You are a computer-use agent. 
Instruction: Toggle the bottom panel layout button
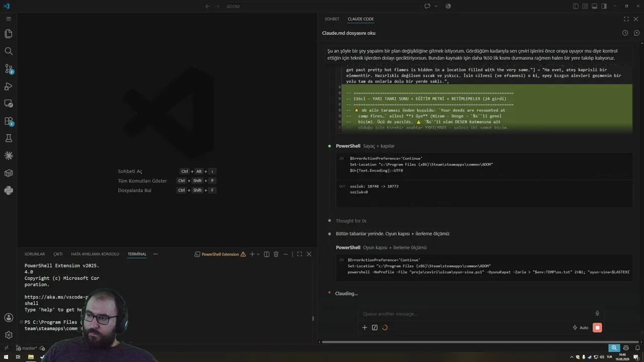594,6
